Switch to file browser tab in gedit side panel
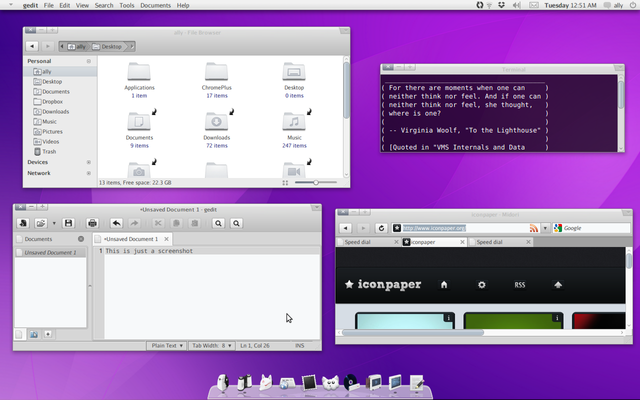 [33, 334]
